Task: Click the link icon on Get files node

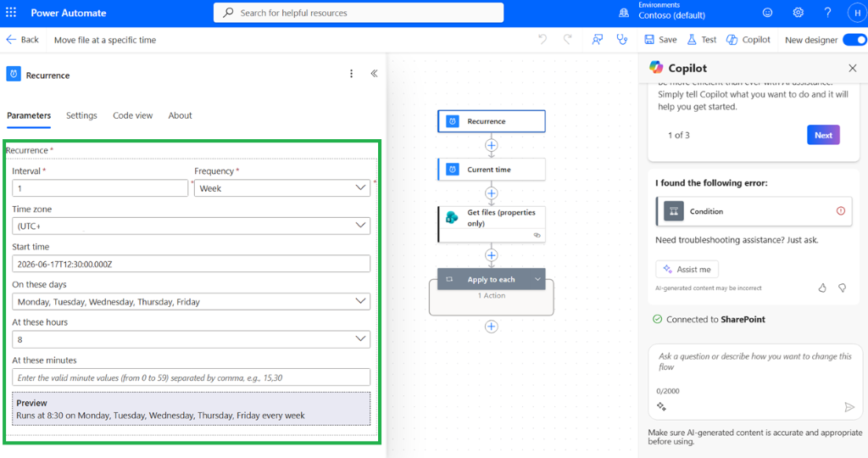Action: [x=537, y=236]
